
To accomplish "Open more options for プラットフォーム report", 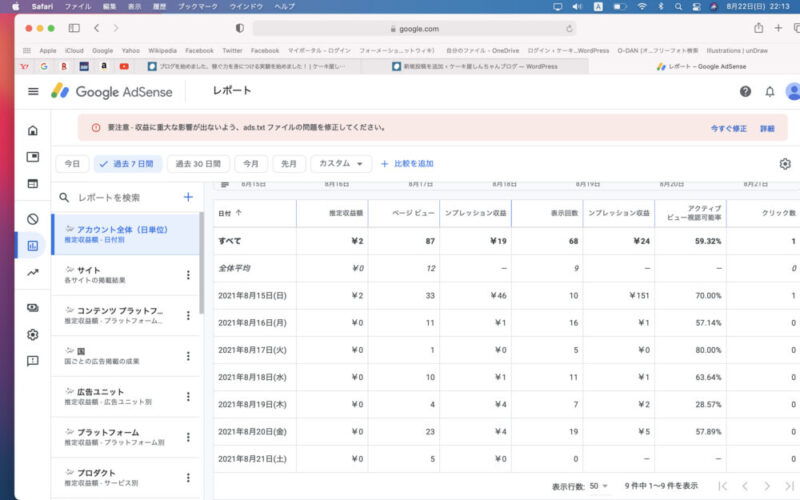I will point(188,437).
